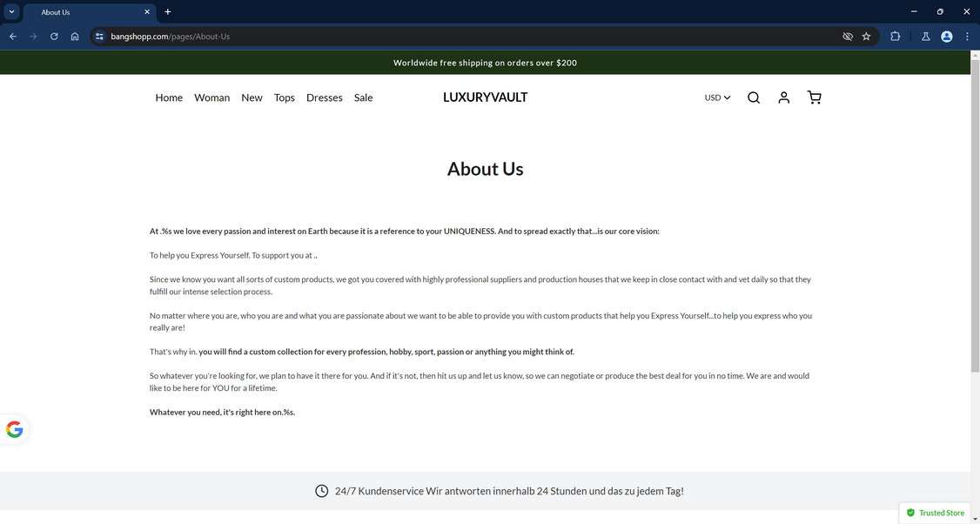The width and height of the screenshot is (980, 524).
Task: Expand the tab search dropdown arrow
Action: tap(11, 12)
